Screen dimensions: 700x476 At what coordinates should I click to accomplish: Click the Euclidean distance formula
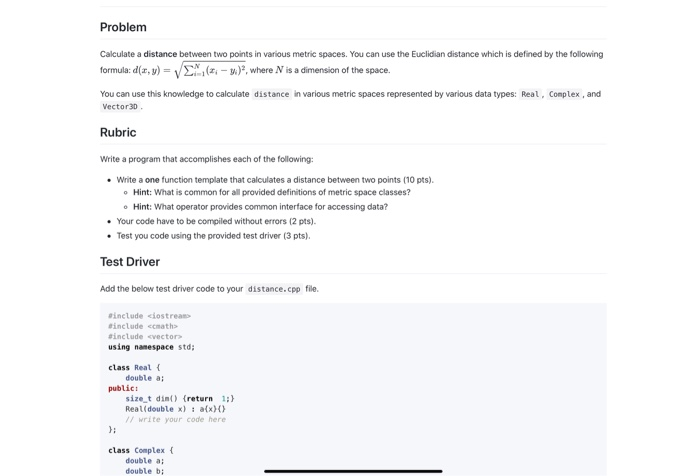coord(189,70)
